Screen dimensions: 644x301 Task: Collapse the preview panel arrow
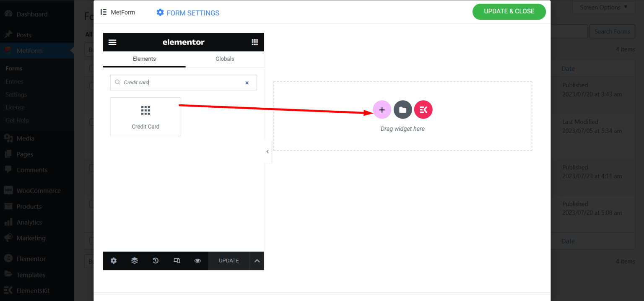pos(267,151)
